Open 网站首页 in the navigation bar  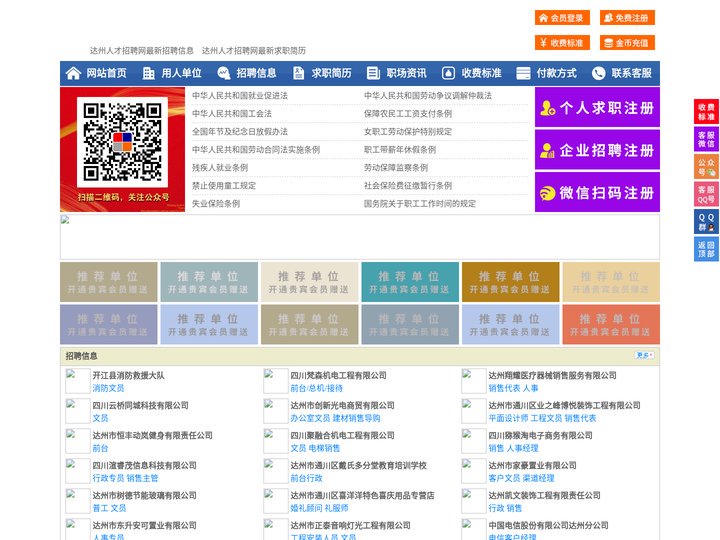click(x=106, y=73)
